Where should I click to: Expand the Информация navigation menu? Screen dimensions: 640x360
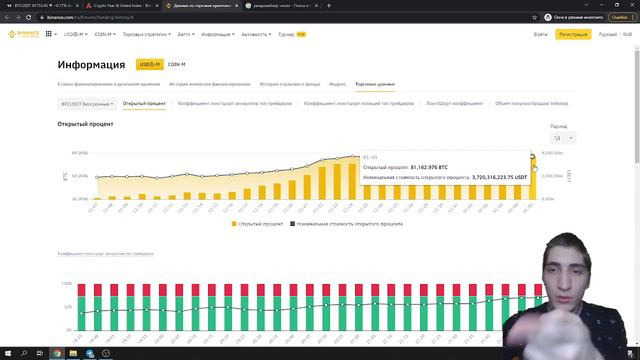(218, 34)
